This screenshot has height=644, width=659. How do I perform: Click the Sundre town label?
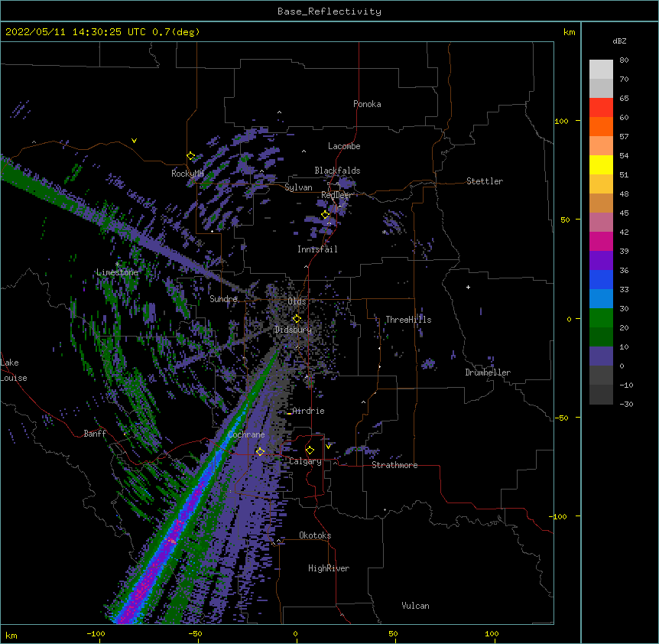(x=223, y=299)
